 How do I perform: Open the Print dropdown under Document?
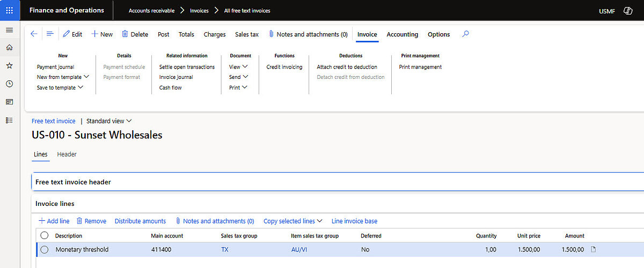tap(238, 87)
